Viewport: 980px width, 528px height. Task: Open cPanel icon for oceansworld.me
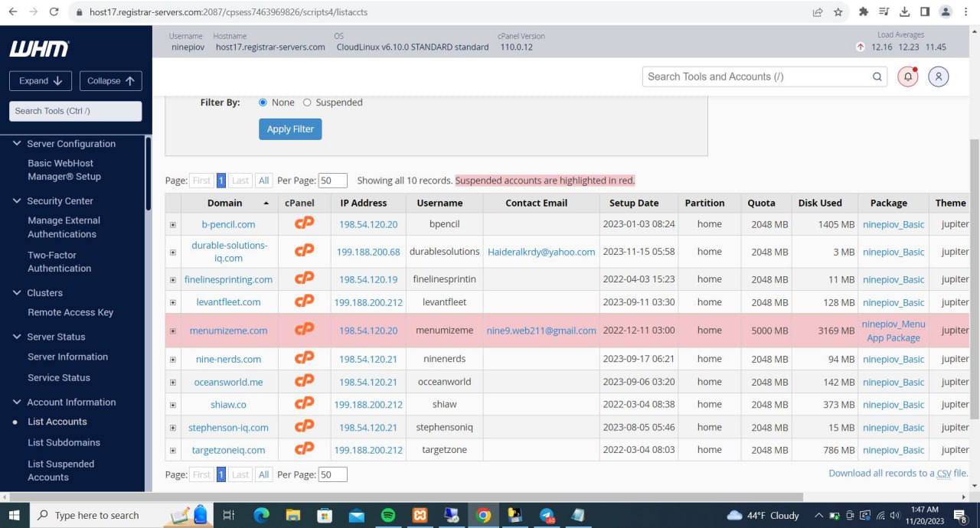click(305, 380)
